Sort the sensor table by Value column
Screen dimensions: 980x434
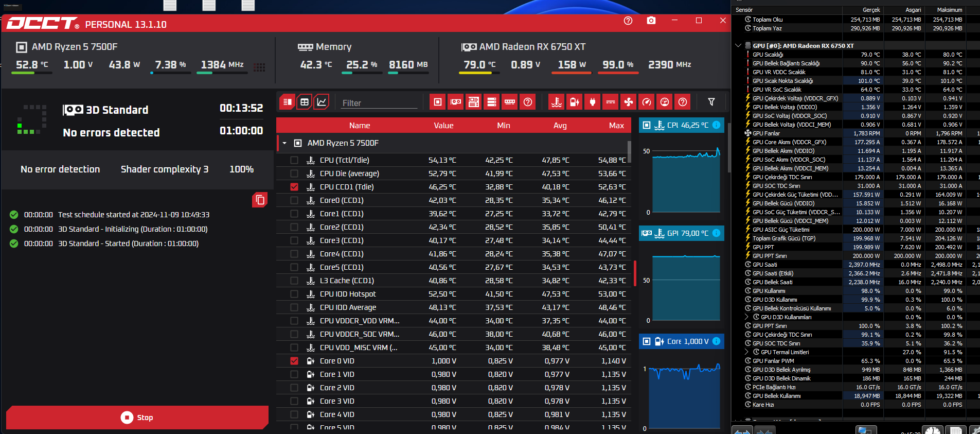click(x=443, y=126)
